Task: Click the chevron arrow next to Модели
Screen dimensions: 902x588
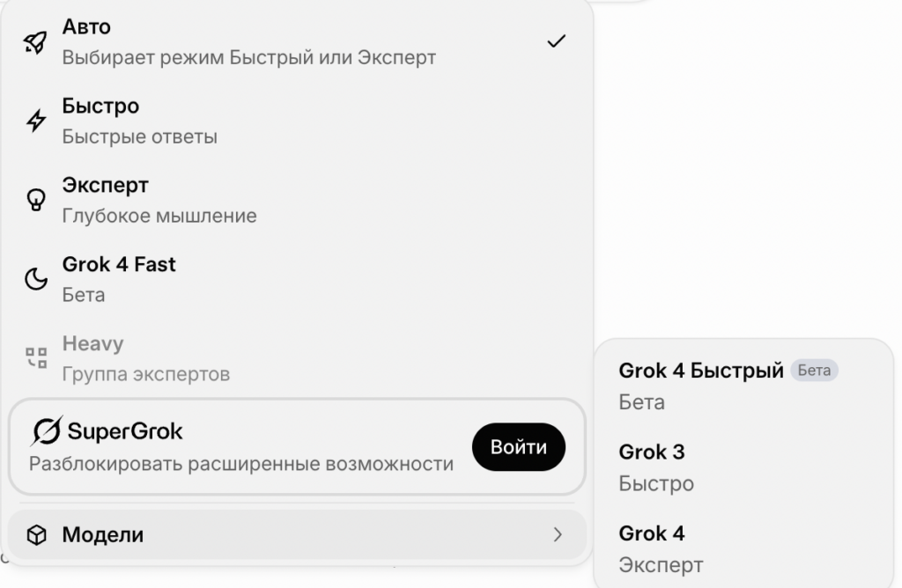Action: click(x=558, y=534)
